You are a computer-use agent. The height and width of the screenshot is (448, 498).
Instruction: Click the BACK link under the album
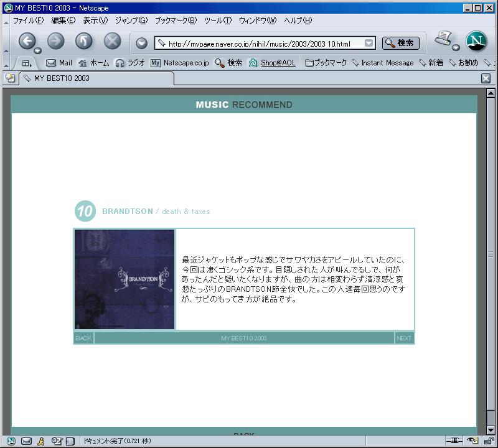coord(83,338)
